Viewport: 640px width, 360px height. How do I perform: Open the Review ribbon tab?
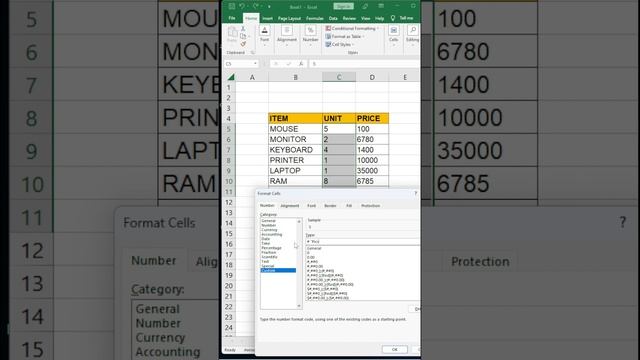[349, 18]
